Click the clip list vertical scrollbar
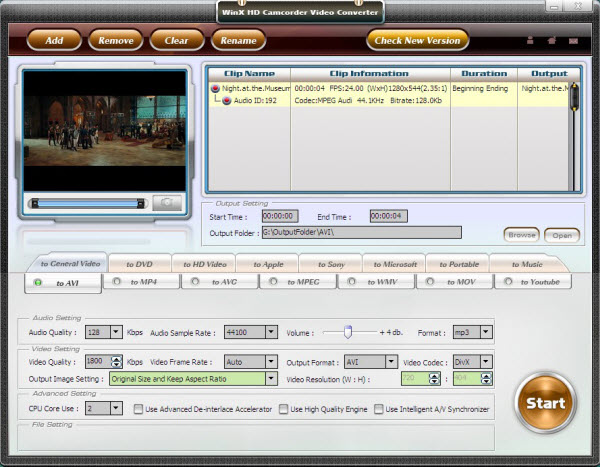 [x=574, y=136]
